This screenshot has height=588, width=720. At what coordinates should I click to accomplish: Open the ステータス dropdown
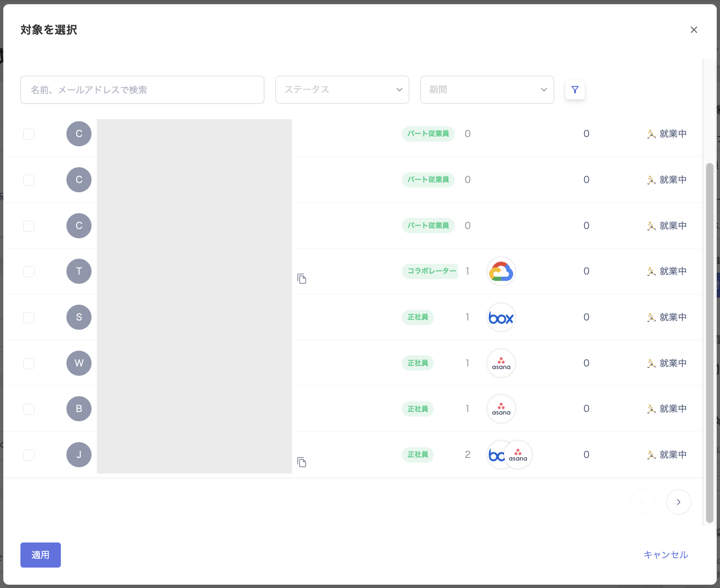342,90
